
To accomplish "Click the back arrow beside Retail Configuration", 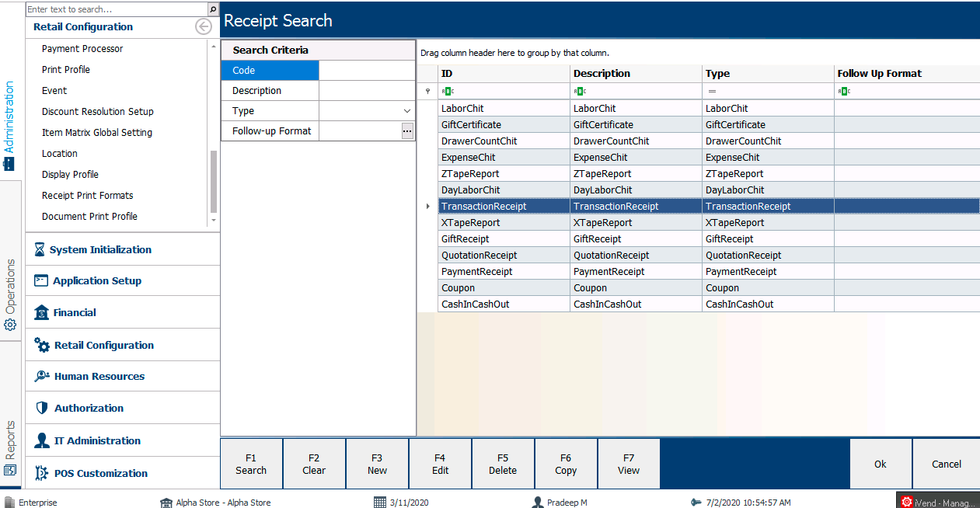I will (204, 26).
